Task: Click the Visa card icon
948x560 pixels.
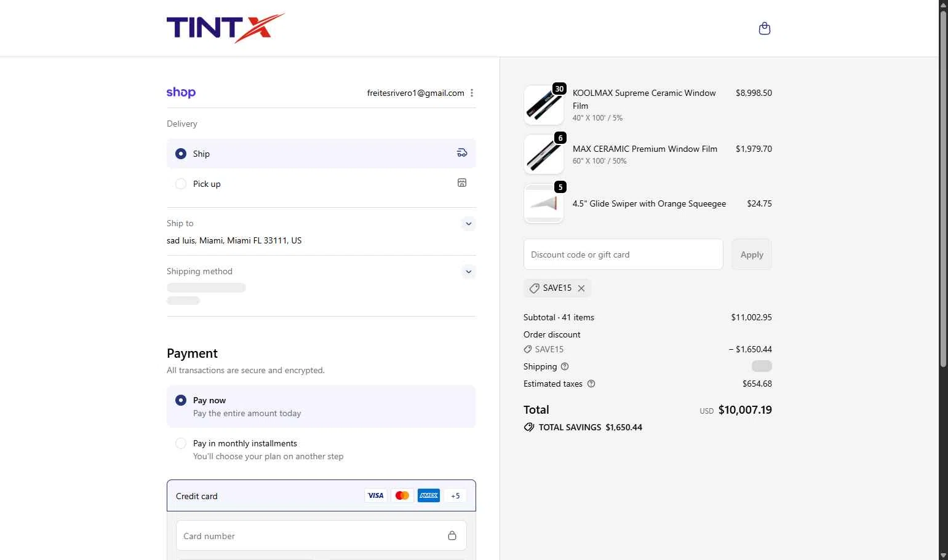Action: point(376,495)
